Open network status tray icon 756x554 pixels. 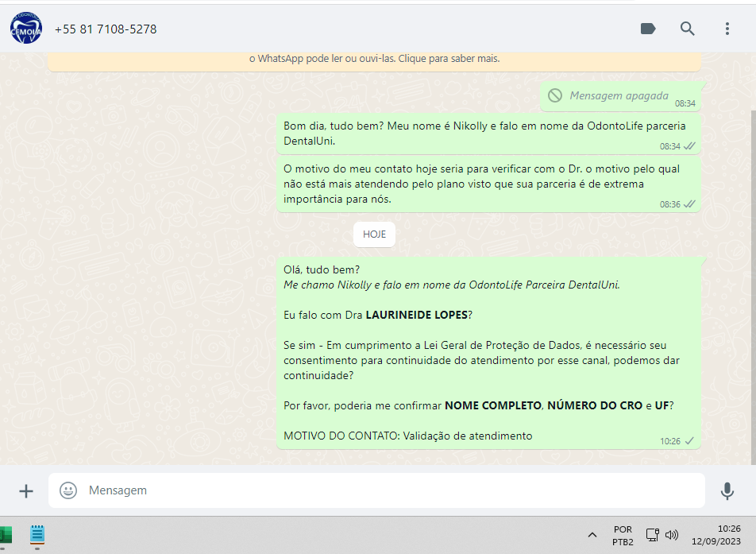652,535
